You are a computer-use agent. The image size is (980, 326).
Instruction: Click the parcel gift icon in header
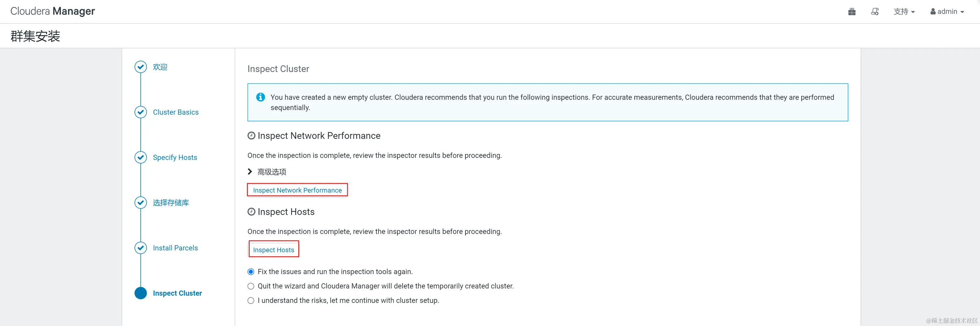(852, 12)
